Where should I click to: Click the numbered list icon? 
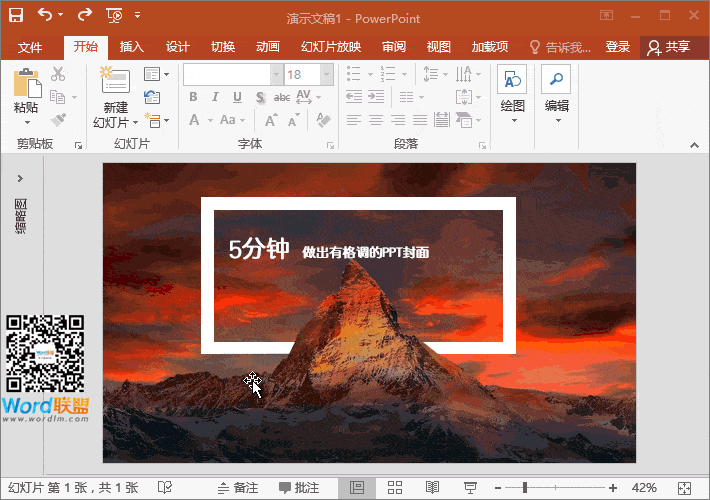[x=388, y=74]
